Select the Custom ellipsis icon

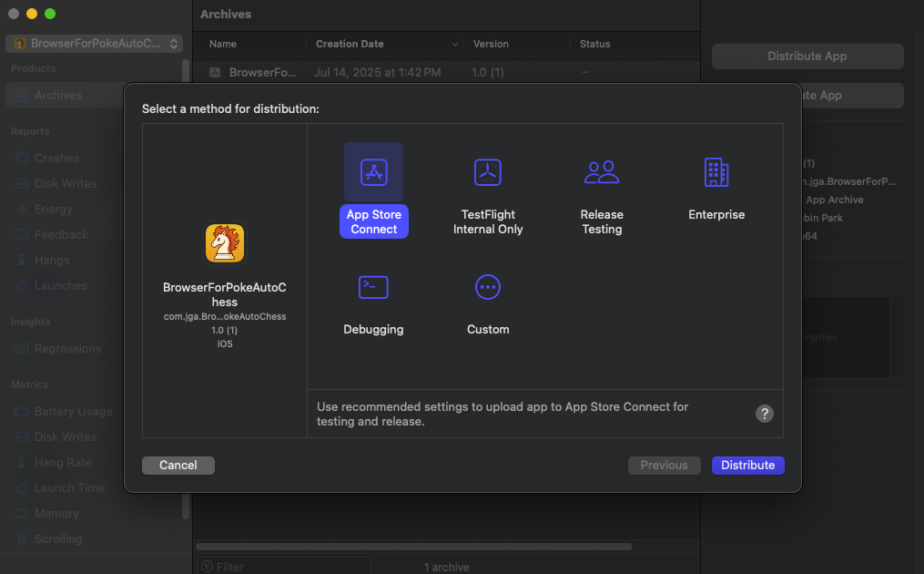click(x=488, y=287)
